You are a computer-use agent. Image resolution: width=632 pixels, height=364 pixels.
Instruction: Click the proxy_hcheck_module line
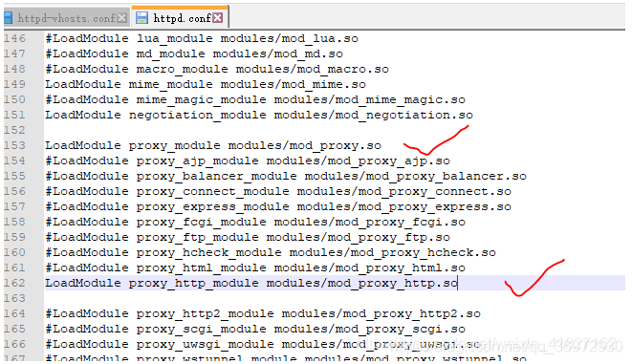(x=271, y=253)
